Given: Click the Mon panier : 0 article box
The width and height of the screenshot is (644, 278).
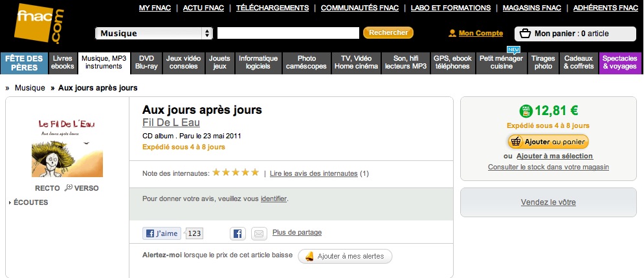Looking at the screenshot, I should pyautogui.click(x=575, y=34).
